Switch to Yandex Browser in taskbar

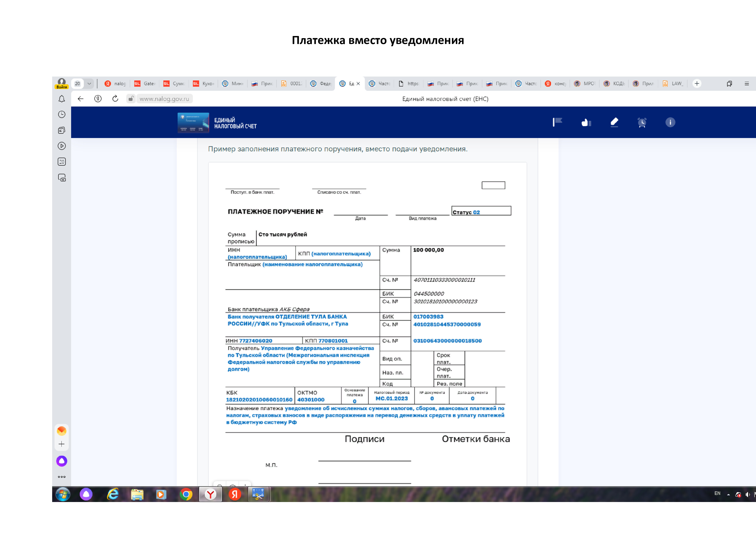(x=210, y=494)
